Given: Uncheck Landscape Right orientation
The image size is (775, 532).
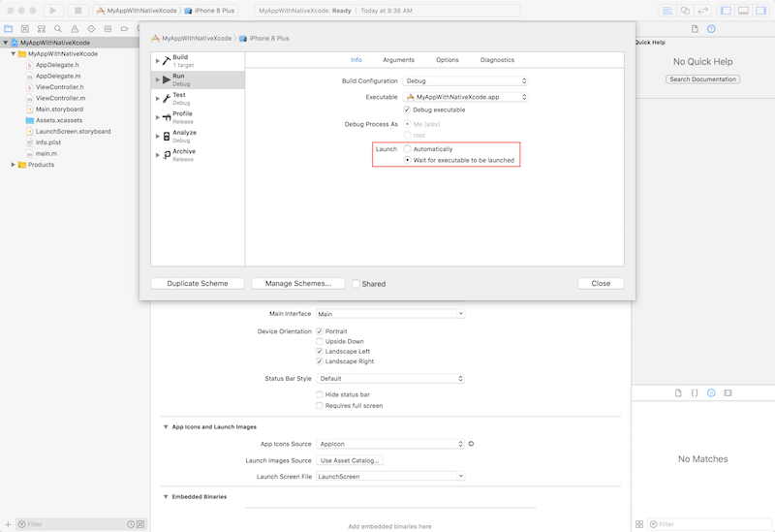Looking at the screenshot, I should pyautogui.click(x=320, y=361).
